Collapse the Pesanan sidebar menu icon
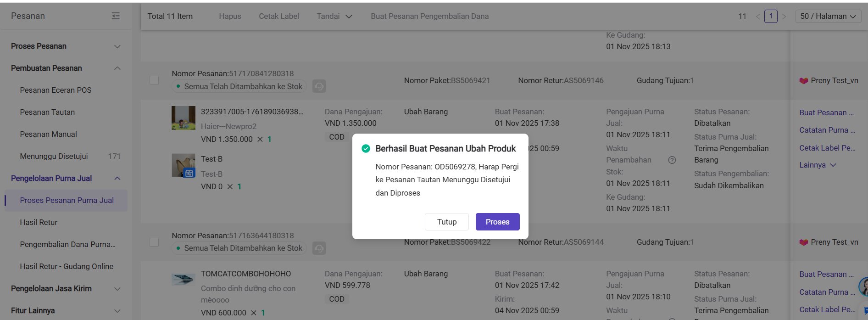The image size is (868, 320). 116,16
